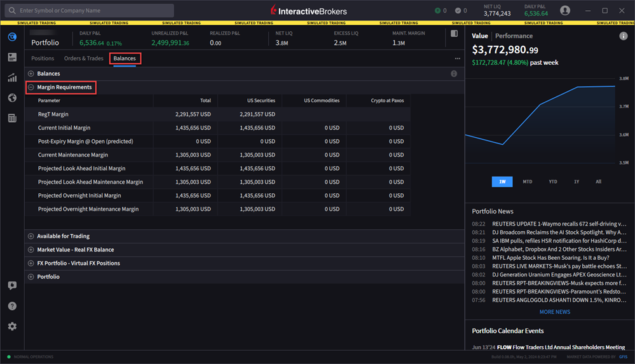Collapse the Margin Requirements section
635x364 pixels.
tap(31, 87)
